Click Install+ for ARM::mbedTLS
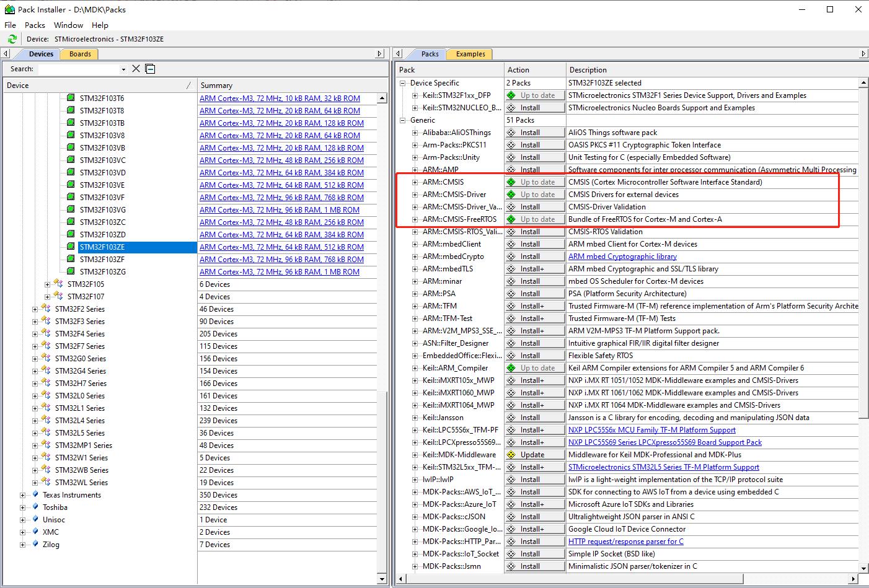The height and width of the screenshot is (588, 869). [x=534, y=269]
